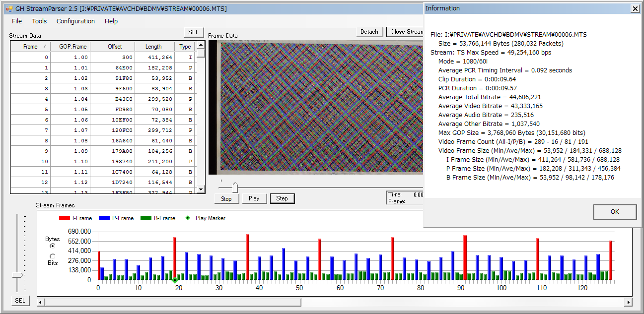Click the frame position slider thumb
The height and width of the screenshot is (314, 644).
[x=235, y=187]
